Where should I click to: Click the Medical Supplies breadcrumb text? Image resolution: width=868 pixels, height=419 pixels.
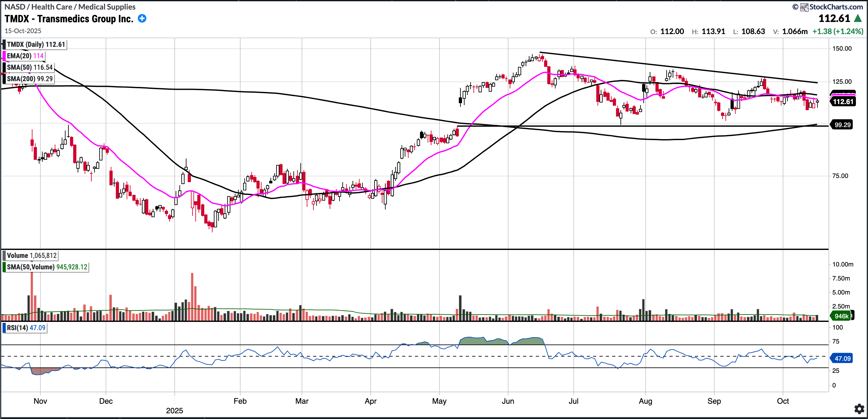[x=107, y=7]
